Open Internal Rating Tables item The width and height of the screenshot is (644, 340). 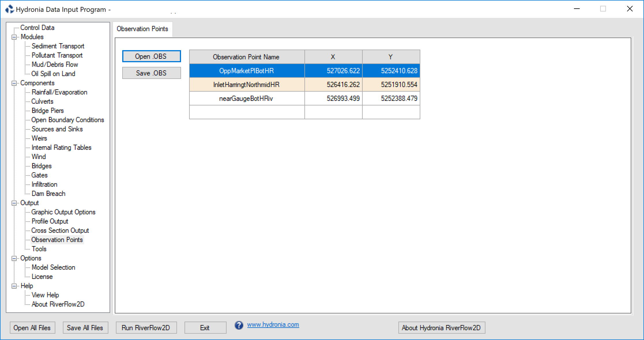tap(61, 148)
